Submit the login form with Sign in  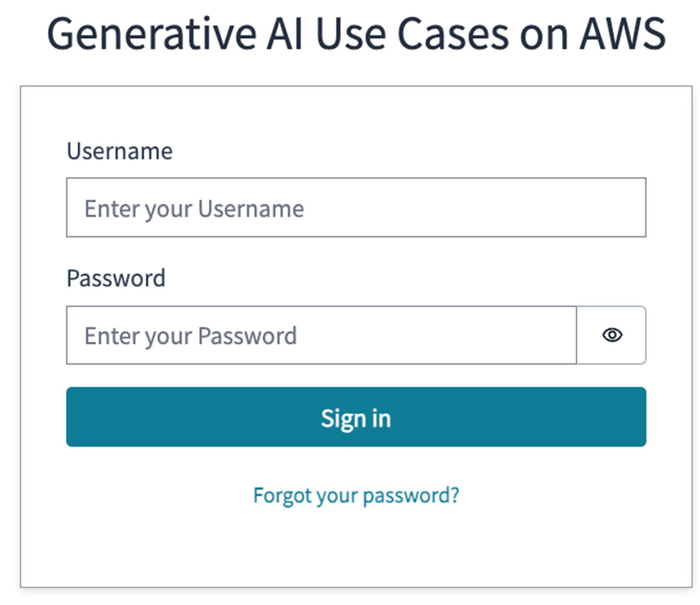coord(356,417)
